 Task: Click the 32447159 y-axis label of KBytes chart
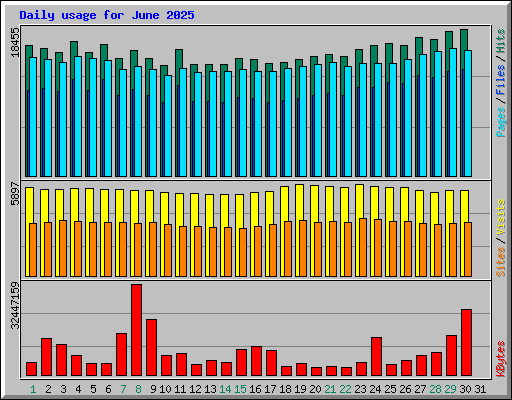point(15,305)
